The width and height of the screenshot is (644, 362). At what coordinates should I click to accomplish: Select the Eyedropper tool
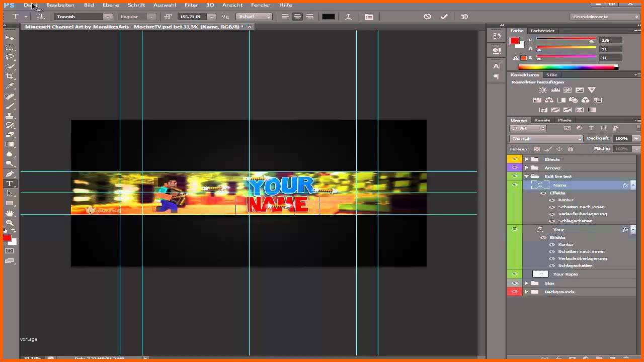(x=10, y=86)
